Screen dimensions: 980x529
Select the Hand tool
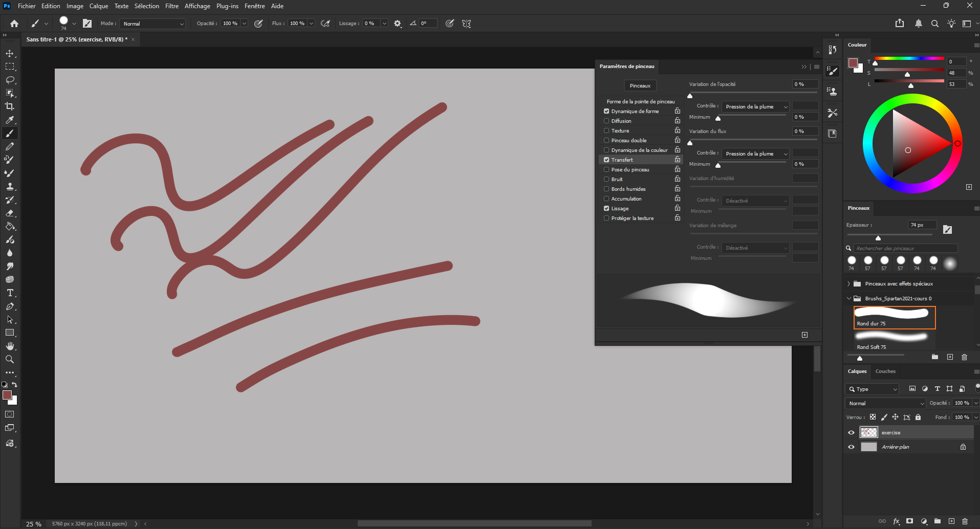click(x=10, y=346)
